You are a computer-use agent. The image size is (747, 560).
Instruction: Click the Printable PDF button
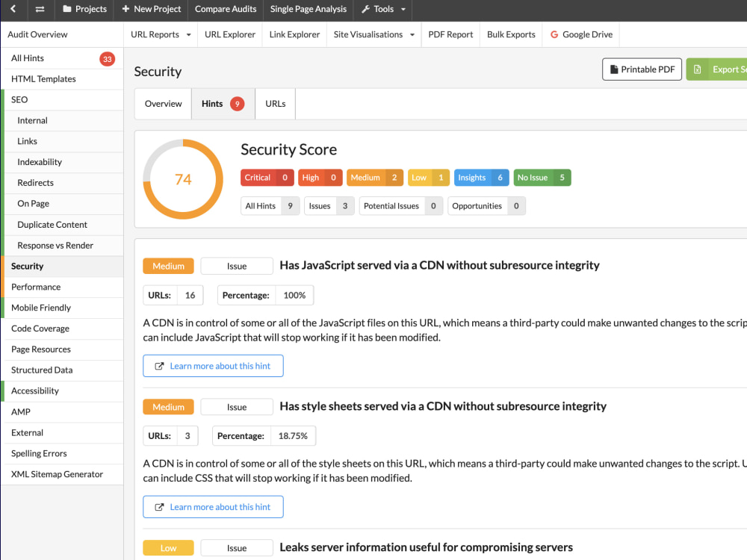click(642, 69)
